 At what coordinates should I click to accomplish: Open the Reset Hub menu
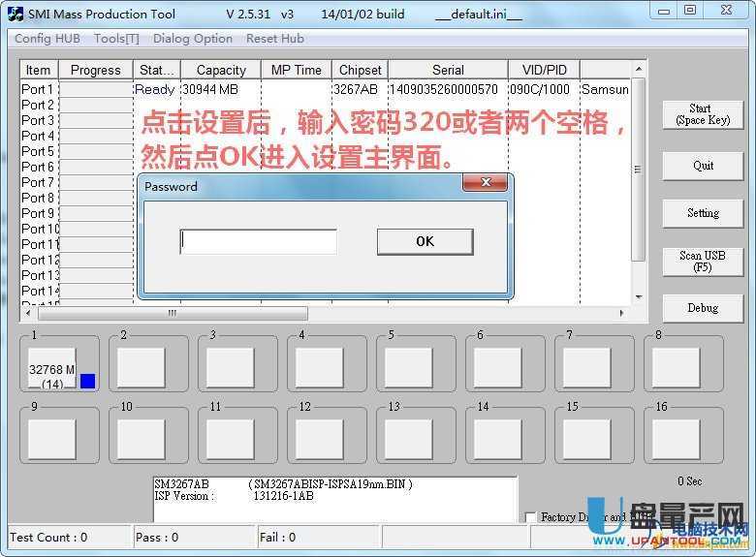[275, 39]
